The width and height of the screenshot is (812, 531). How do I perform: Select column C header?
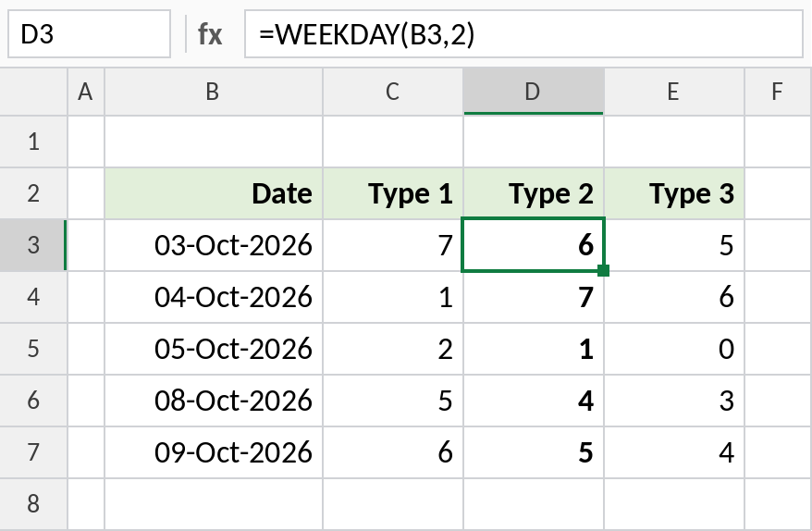tap(393, 92)
